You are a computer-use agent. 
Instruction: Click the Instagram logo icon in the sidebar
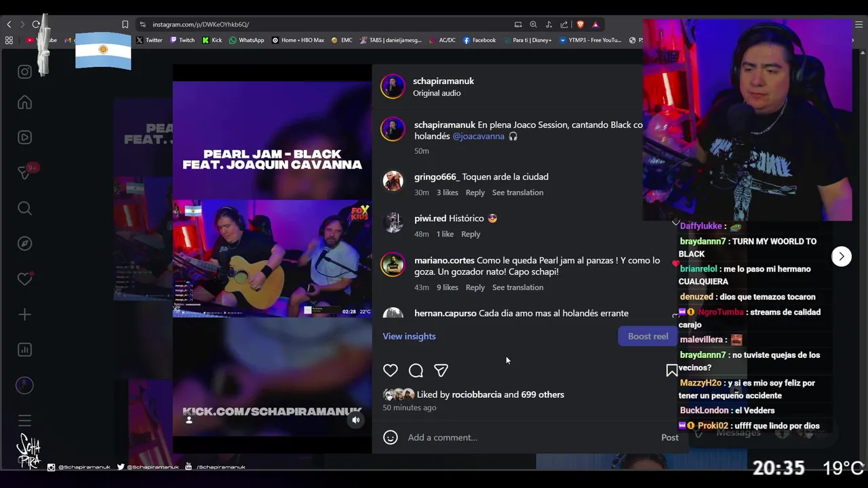click(x=24, y=72)
